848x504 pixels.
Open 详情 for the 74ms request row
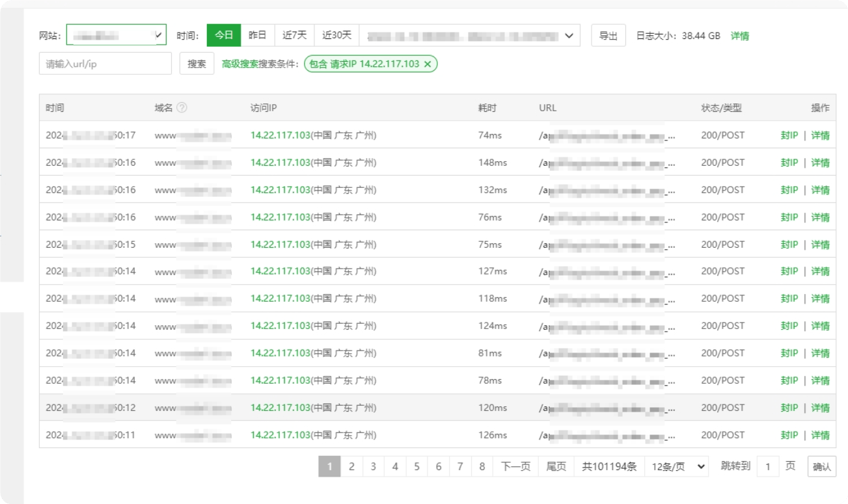click(820, 135)
